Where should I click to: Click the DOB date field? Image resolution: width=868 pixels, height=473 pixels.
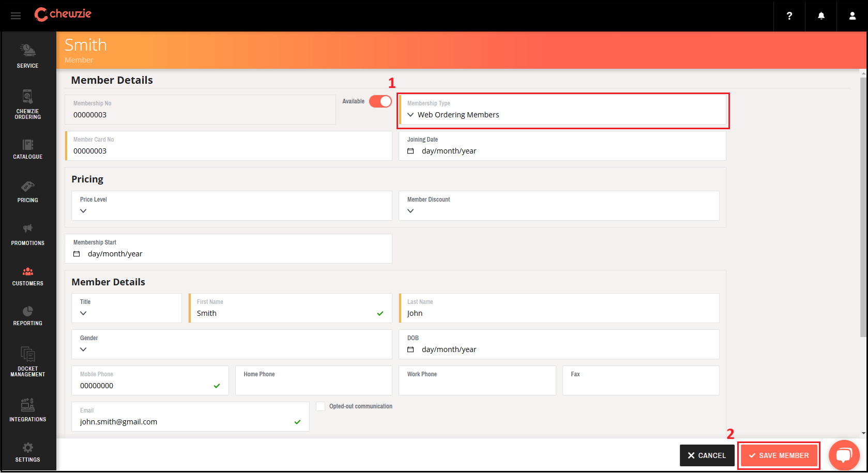(559, 344)
